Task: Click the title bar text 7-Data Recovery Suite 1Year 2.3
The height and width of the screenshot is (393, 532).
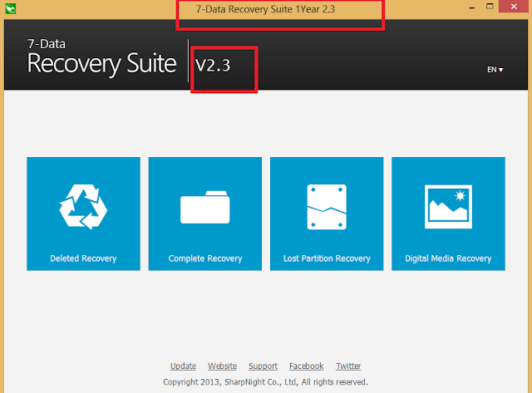Action: [265, 9]
